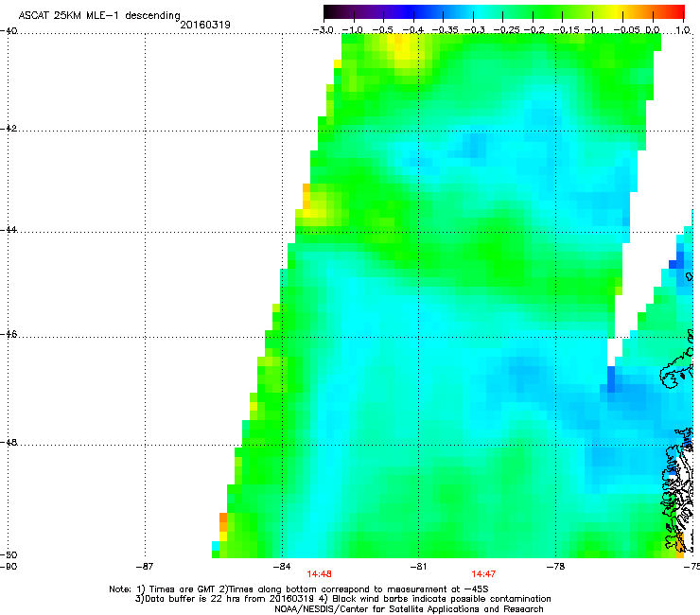
Task: Click the note about times being GMT
Action: click(181, 589)
